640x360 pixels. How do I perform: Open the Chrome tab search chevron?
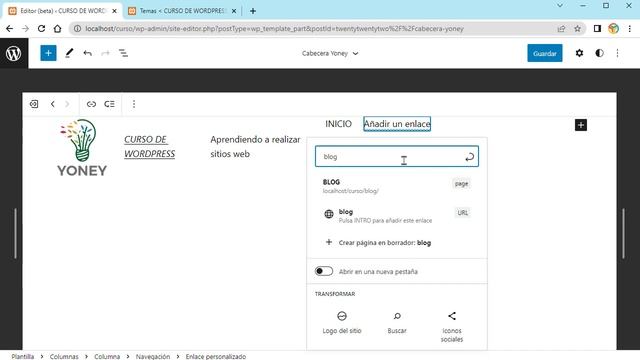coord(560,6)
